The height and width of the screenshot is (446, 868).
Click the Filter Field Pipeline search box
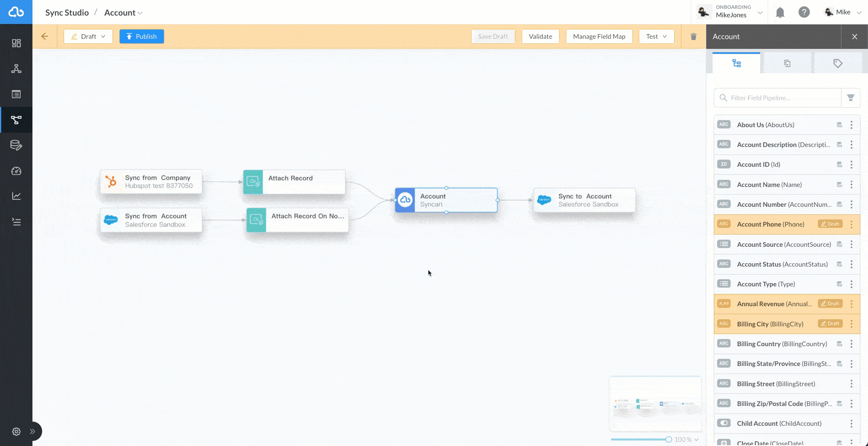(778, 98)
